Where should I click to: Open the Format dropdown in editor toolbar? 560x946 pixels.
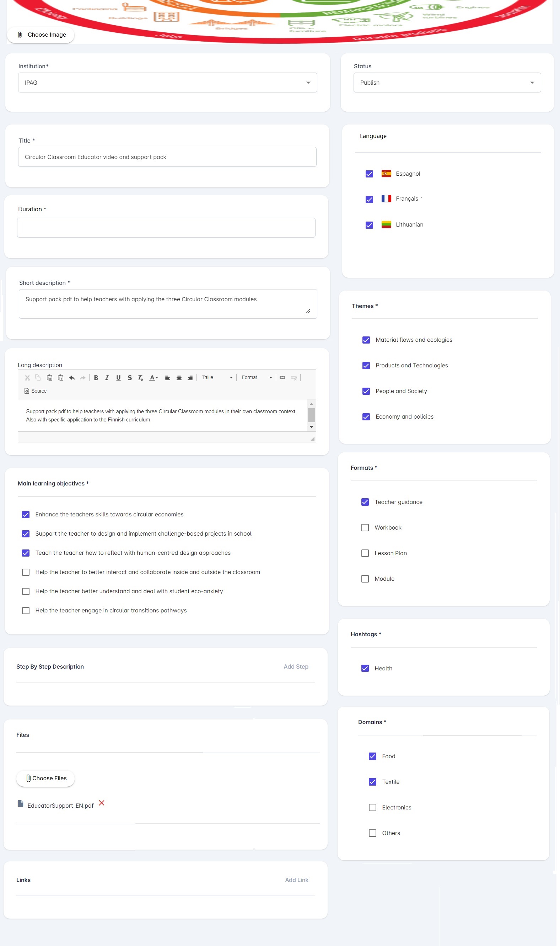[257, 378]
